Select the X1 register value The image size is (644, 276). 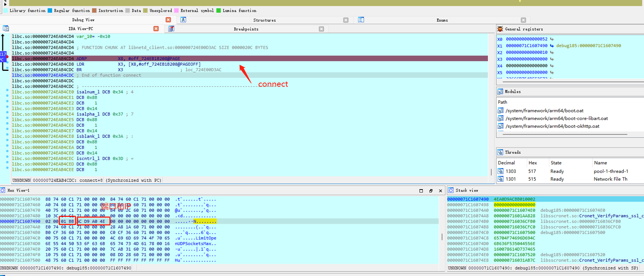(x=526, y=46)
